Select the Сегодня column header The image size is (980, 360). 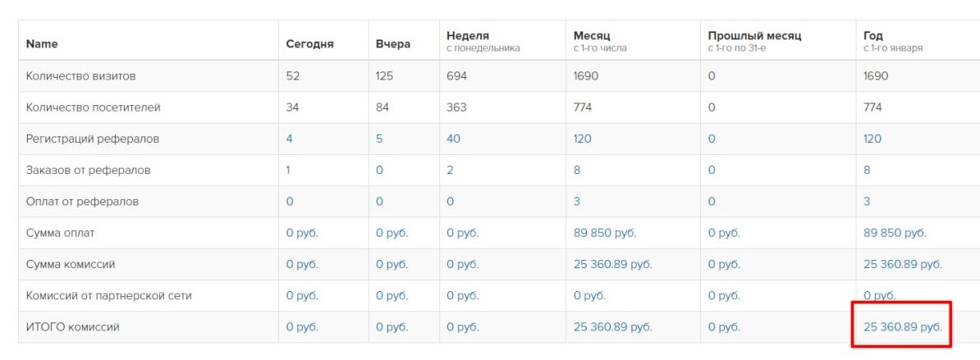pyautogui.click(x=309, y=44)
